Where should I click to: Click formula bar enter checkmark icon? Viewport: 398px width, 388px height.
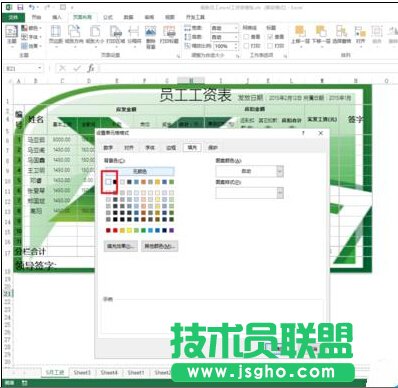coord(77,68)
